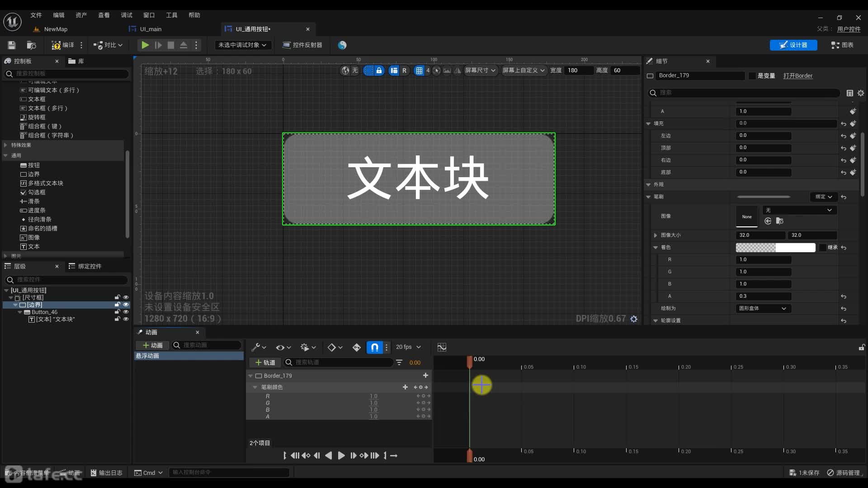Image resolution: width=868 pixels, height=488 pixels.
Task: Switch to 库 library tab
Action: point(76,61)
